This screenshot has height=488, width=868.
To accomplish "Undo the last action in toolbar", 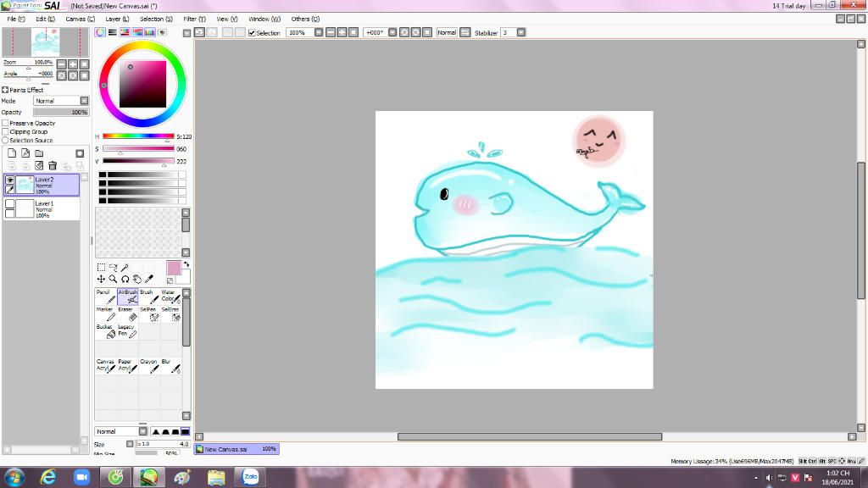I will [x=200, y=33].
